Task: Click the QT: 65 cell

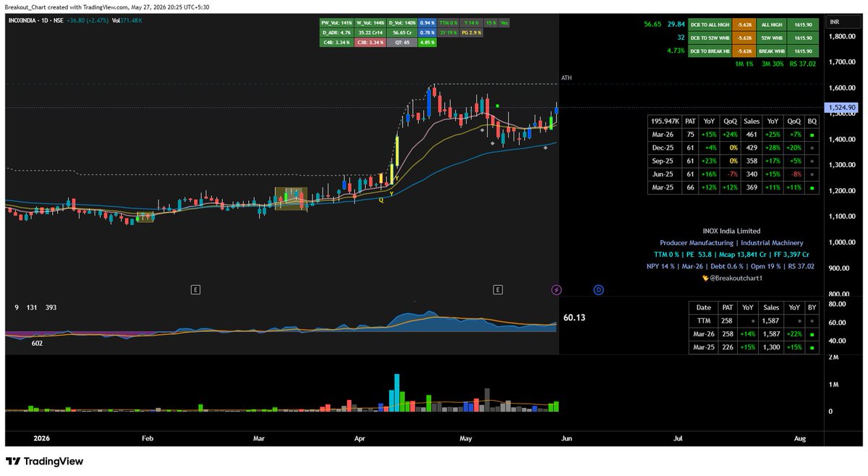Action: 401,43
